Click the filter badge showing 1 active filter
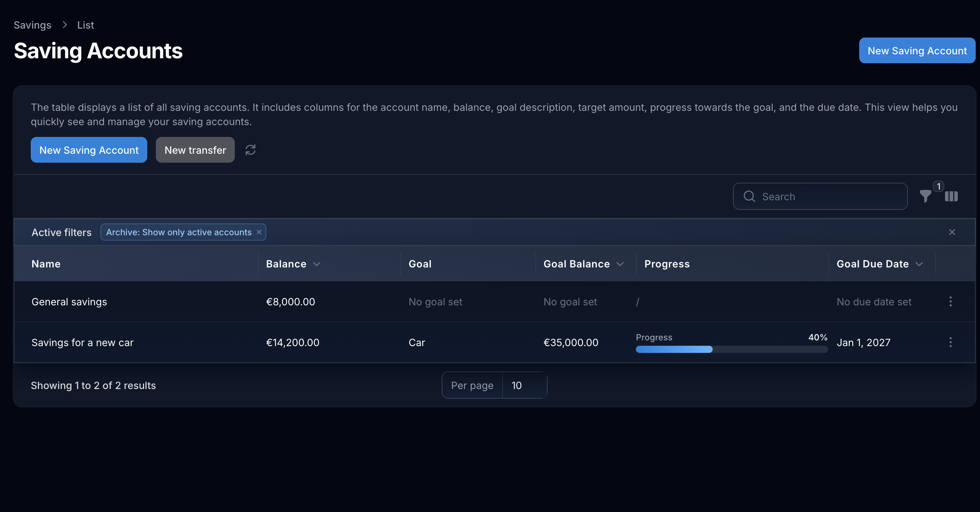Image resolution: width=980 pixels, height=512 pixels. point(939,186)
